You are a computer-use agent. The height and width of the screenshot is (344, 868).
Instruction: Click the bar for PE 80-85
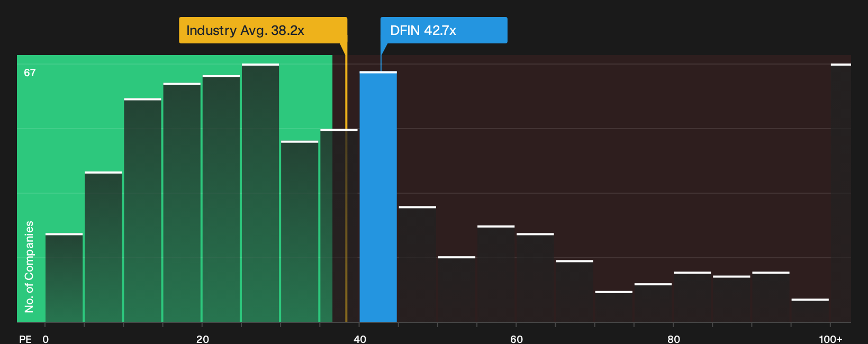[x=692, y=297]
